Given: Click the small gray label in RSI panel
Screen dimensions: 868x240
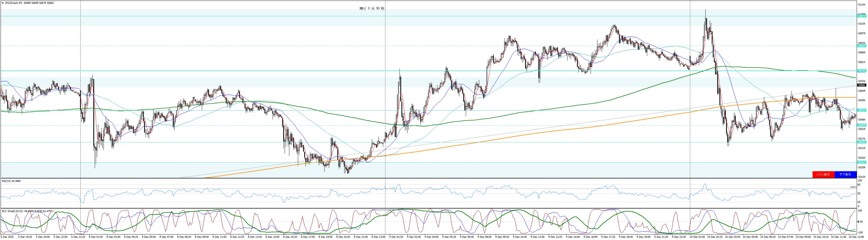Looking at the screenshot, I should pyautogui.click(x=853, y=187).
